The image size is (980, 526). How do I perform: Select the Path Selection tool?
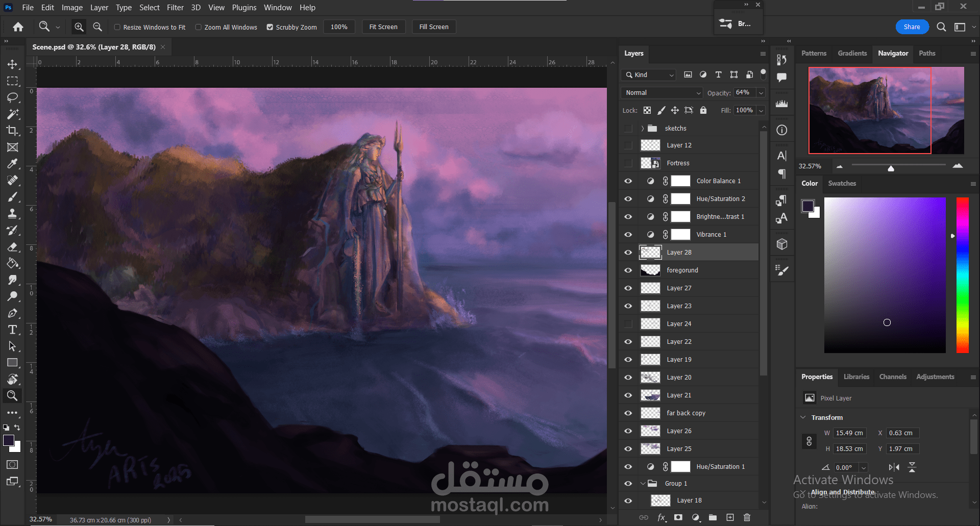coord(12,346)
